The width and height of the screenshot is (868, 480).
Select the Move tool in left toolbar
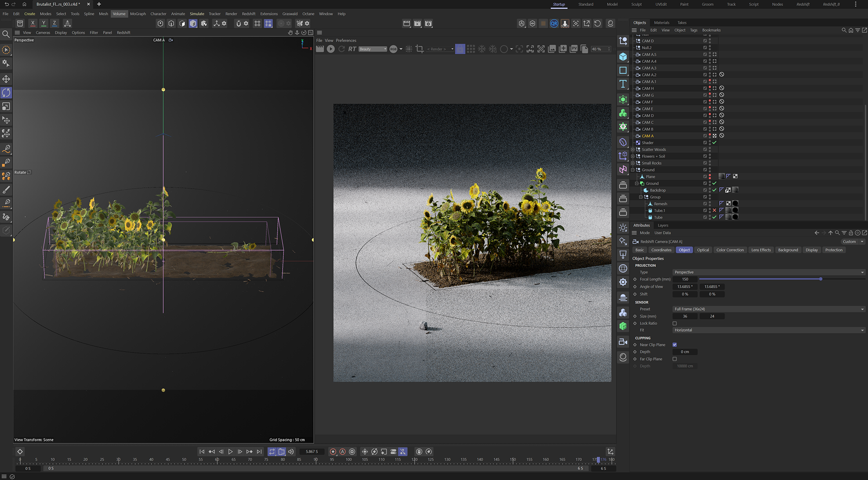6,79
